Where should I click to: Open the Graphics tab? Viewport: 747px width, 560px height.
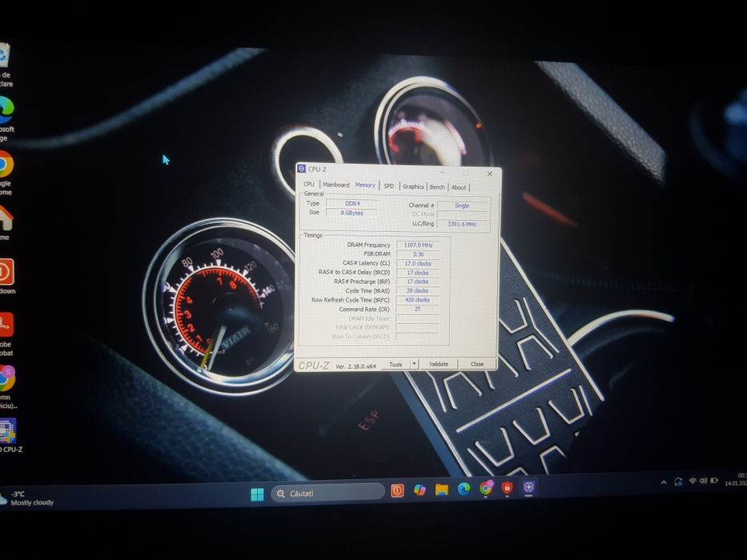[x=413, y=186]
